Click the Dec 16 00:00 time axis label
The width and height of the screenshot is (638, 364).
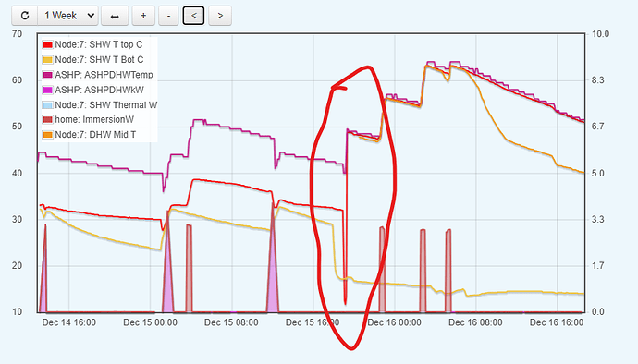(x=394, y=322)
